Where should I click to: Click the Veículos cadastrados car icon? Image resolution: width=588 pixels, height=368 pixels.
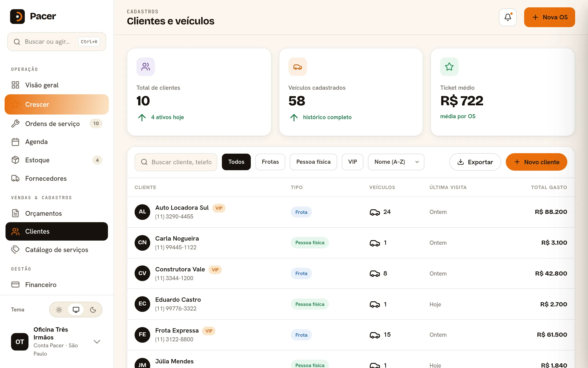click(297, 67)
